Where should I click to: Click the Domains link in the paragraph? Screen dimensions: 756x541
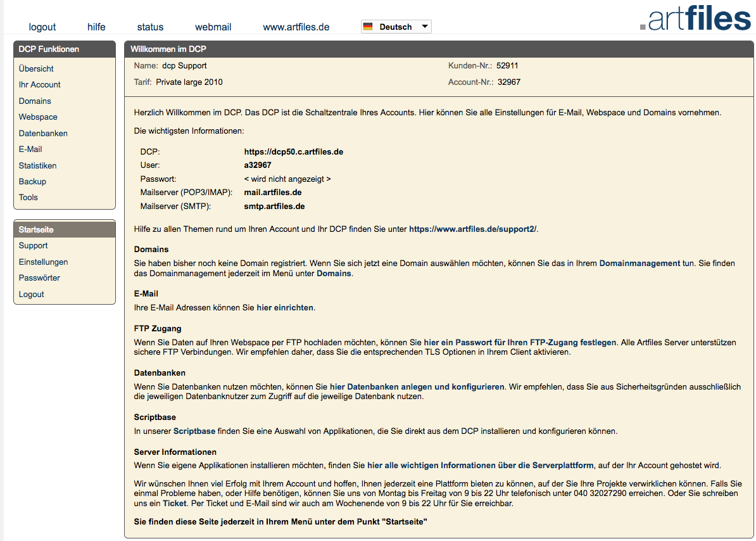(x=334, y=274)
